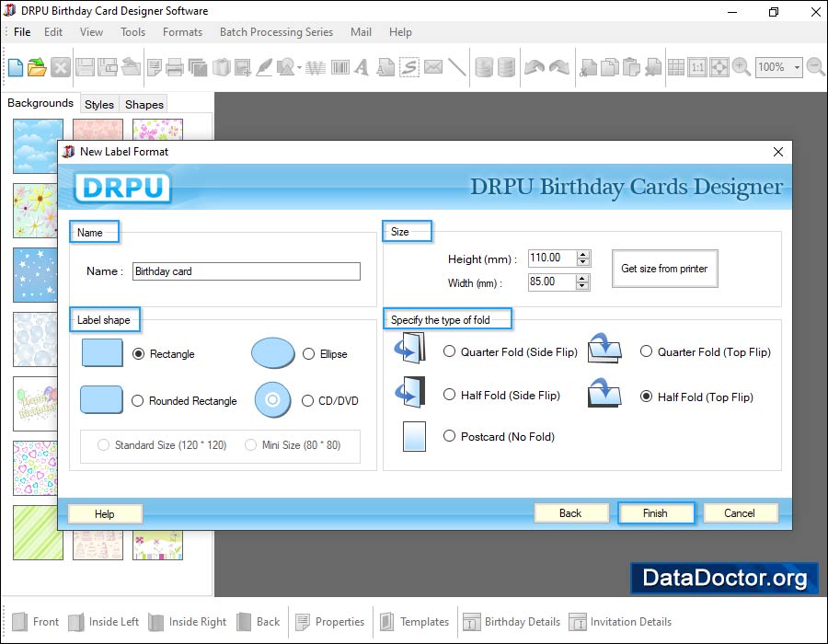Image resolution: width=828 pixels, height=644 pixels.
Task: Click the Height (mm) value field
Action: click(552, 259)
